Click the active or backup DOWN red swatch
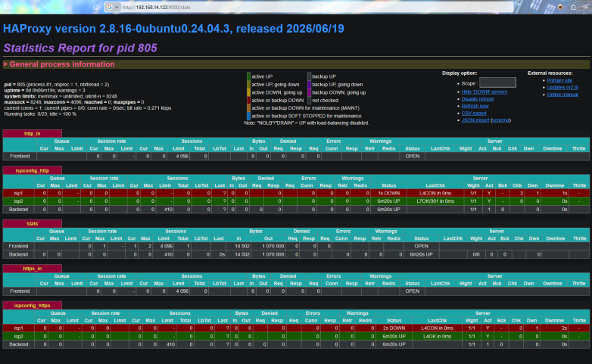Viewport: 592px width, 364px height. point(248,100)
